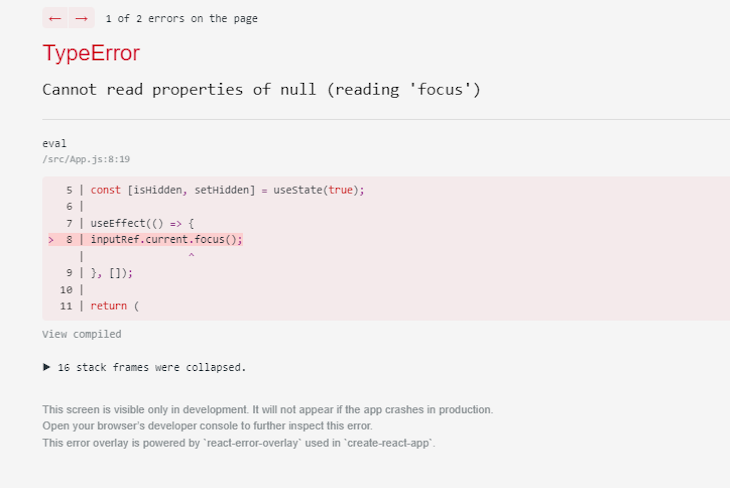The width and height of the screenshot is (730, 488).
Task: Click the closing '}, []);' on line 9
Action: (112, 273)
